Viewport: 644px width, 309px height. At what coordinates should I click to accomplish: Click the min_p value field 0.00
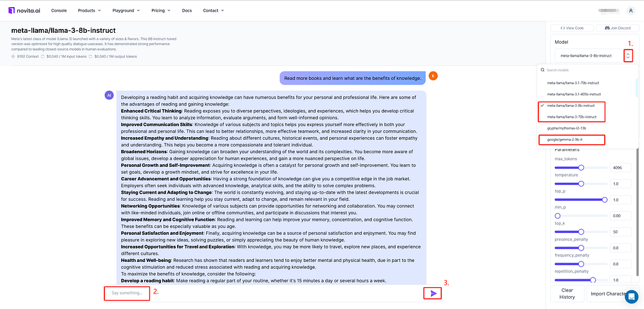(x=621, y=216)
